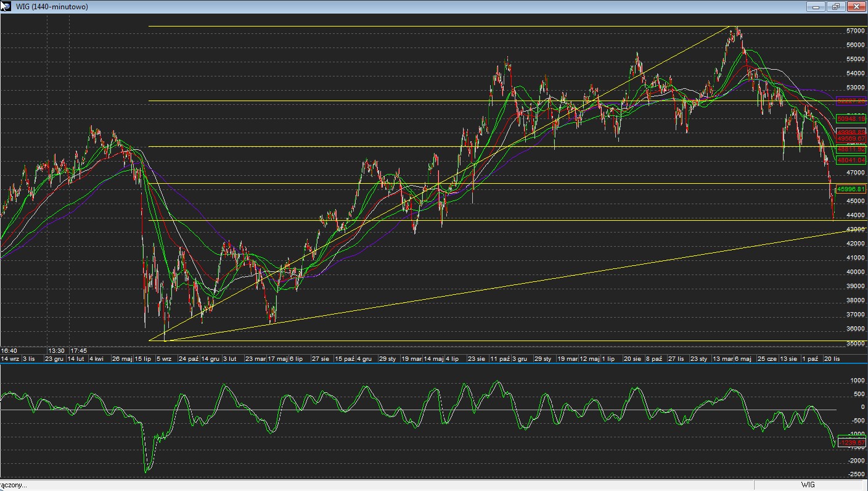Click the 17:45 time marker on axis
Viewport: 868px width, 491px height.
(78, 350)
